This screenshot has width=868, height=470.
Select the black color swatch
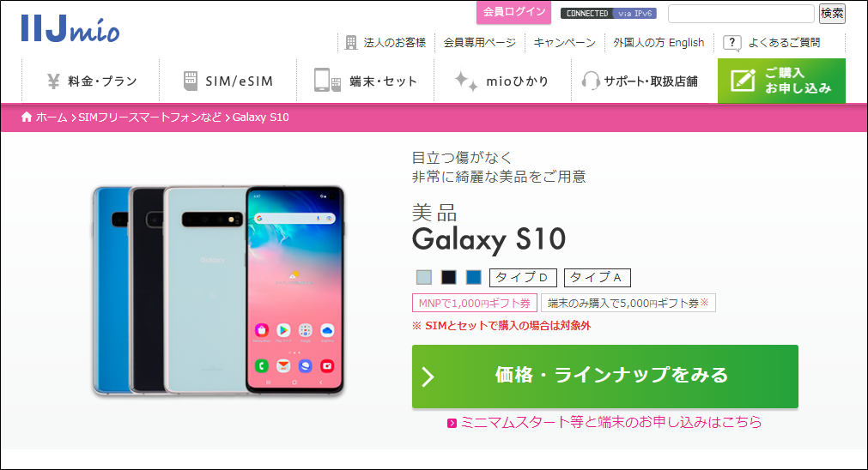(x=448, y=277)
